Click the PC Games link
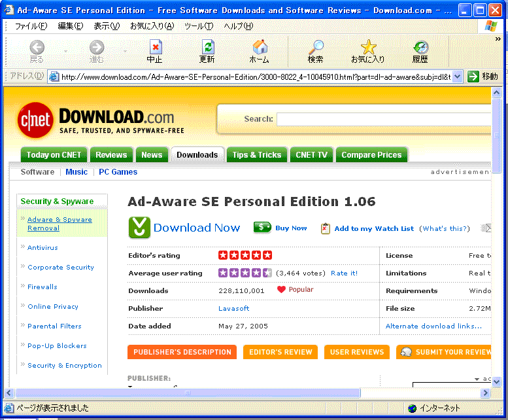Screen dimensions: 508x420 coord(118,172)
